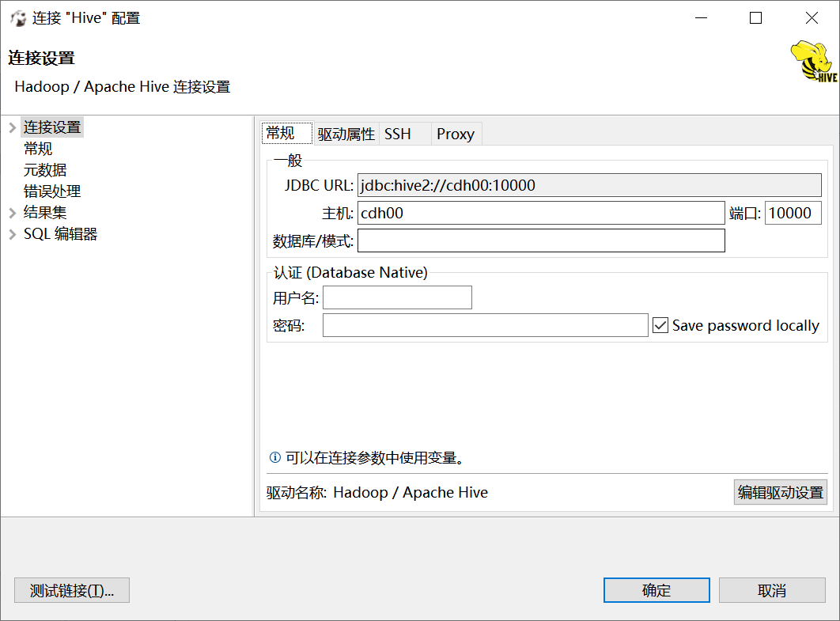Click the 编辑驱动设置 button

780,492
